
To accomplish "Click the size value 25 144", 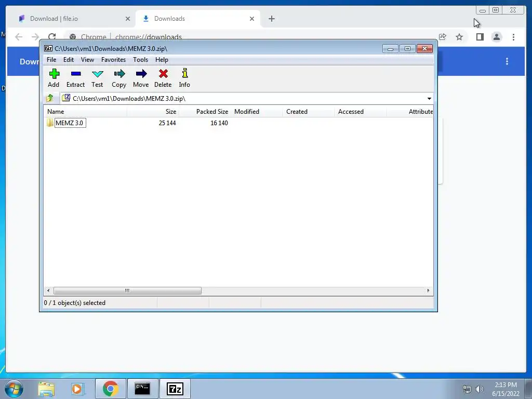I will (x=167, y=123).
